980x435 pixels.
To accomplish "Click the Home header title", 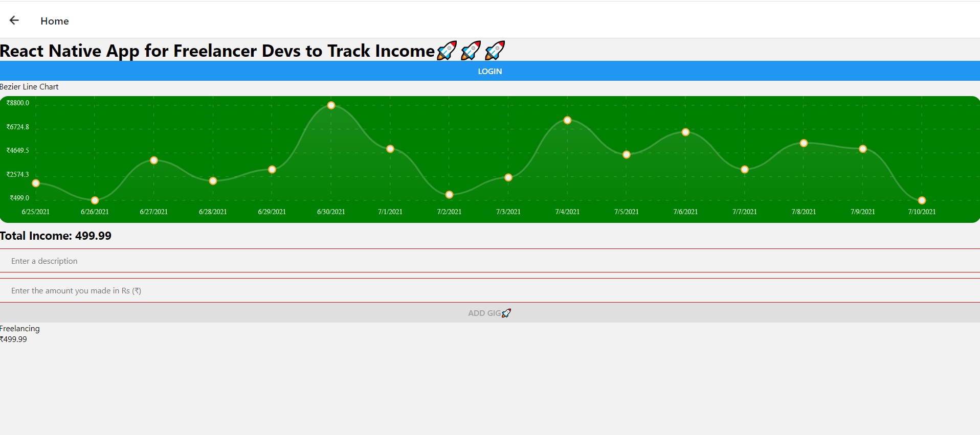I will (55, 21).
